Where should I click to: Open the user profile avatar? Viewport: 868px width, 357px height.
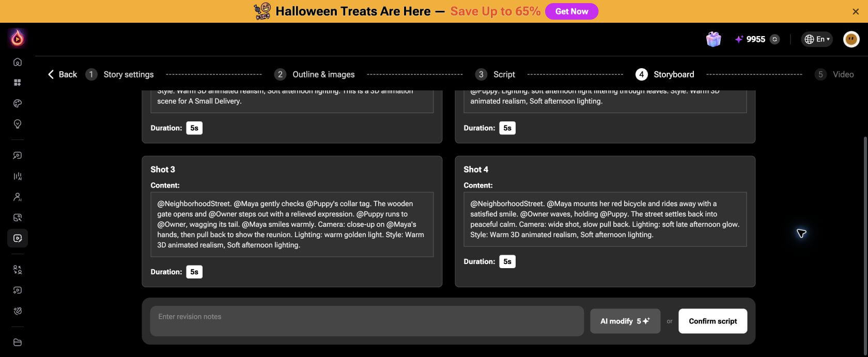(851, 39)
